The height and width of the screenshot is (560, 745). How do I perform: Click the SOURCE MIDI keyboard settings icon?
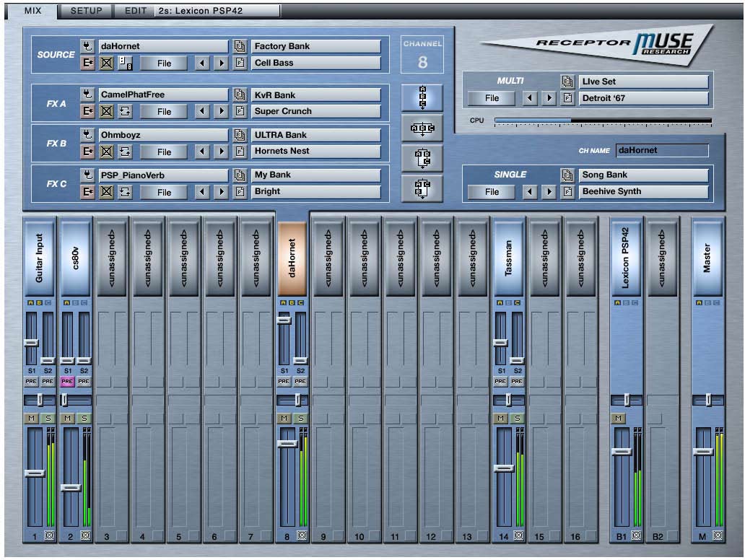[124, 64]
